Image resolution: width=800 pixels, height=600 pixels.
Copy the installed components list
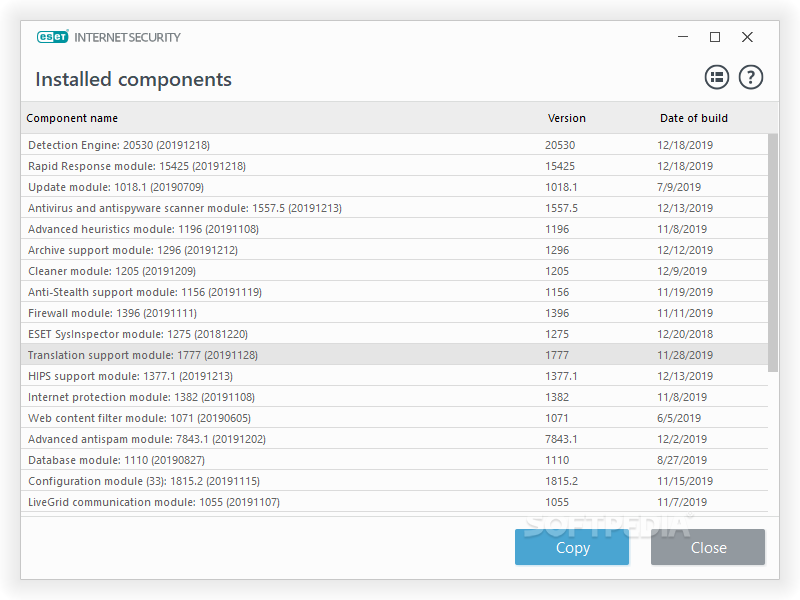pos(572,547)
